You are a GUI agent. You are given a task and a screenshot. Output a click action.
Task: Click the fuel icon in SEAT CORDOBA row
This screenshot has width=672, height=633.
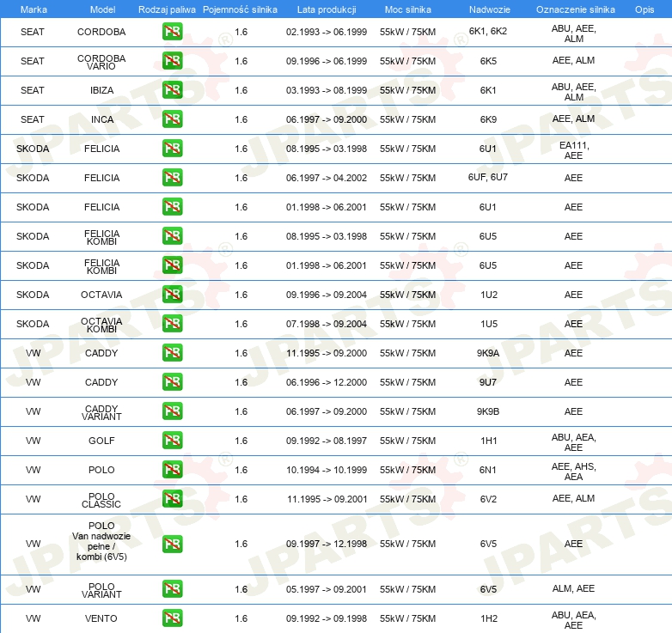(x=172, y=32)
